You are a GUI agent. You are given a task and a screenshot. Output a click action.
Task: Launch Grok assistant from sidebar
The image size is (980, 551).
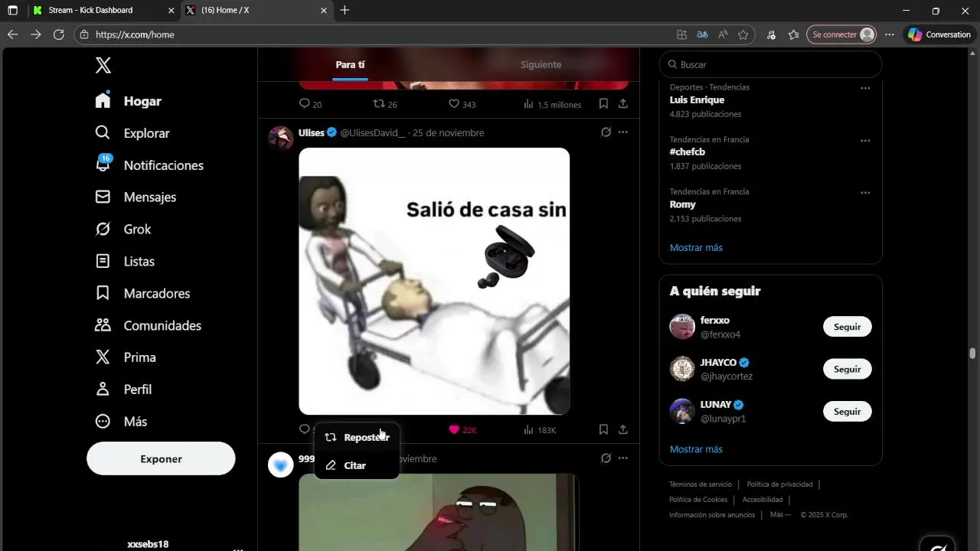[x=123, y=230]
